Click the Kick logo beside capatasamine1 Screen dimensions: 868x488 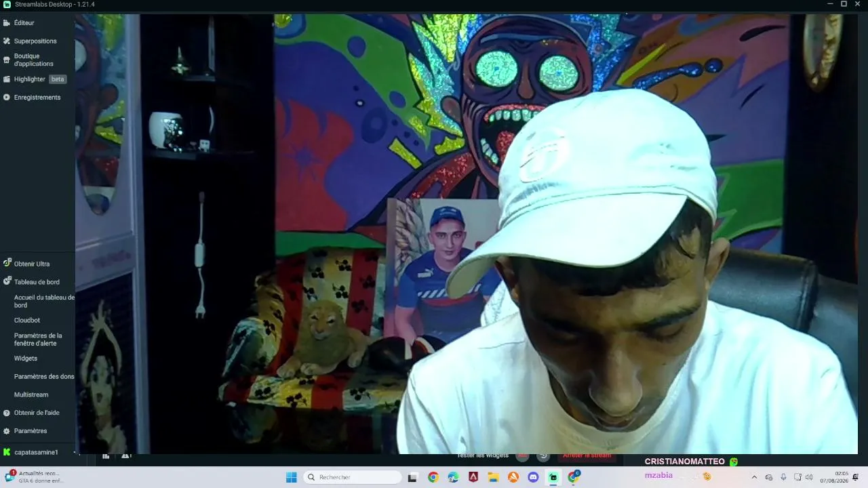(7, 452)
